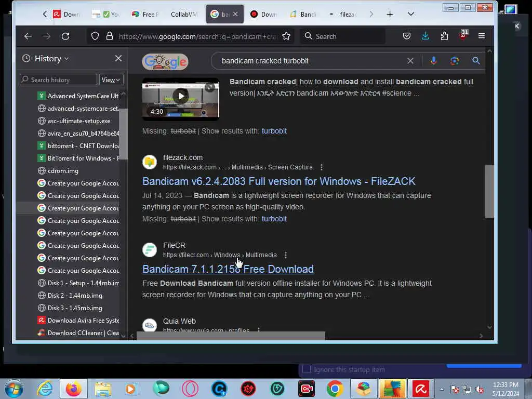Switch to the Bandi tab
532x399 pixels.
pyautogui.click(x=303, y=14)
